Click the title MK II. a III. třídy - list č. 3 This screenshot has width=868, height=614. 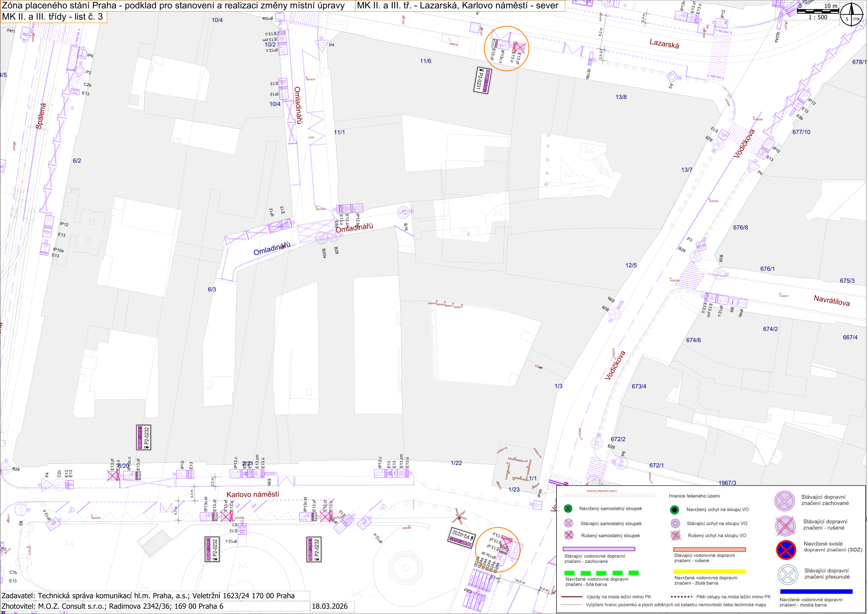coord(52,17)
